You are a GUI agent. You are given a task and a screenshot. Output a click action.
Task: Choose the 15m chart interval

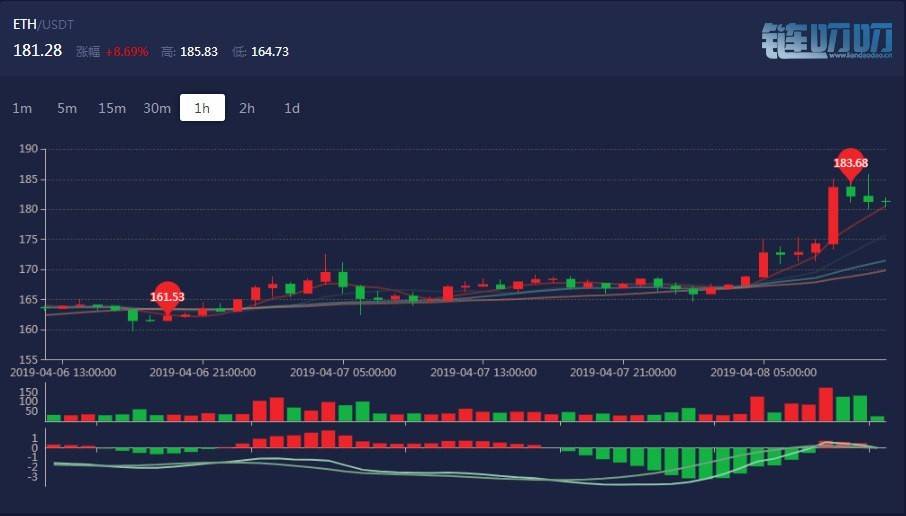tap(111, 108)
